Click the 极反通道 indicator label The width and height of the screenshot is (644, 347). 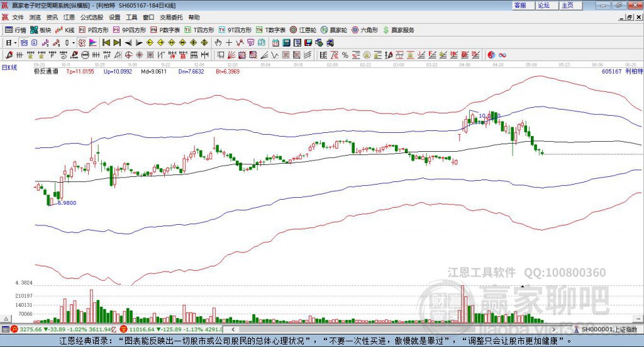coord(46,71)
